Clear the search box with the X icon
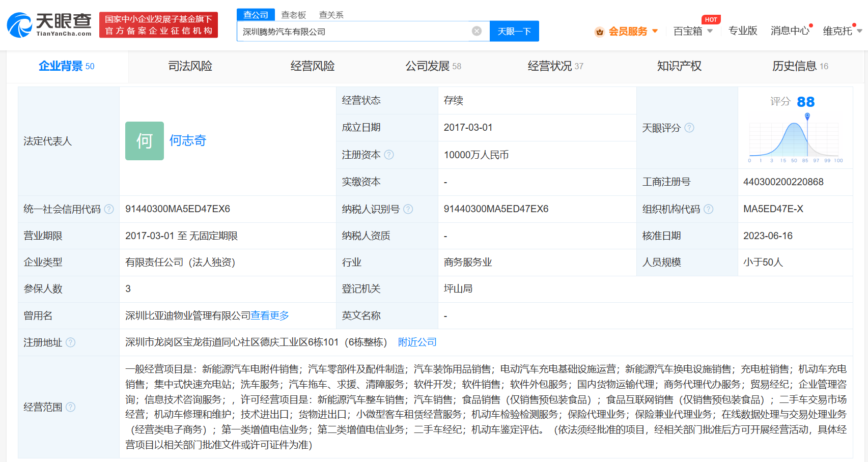This screenshot has height=462, width=868. [x=477, y=31]
